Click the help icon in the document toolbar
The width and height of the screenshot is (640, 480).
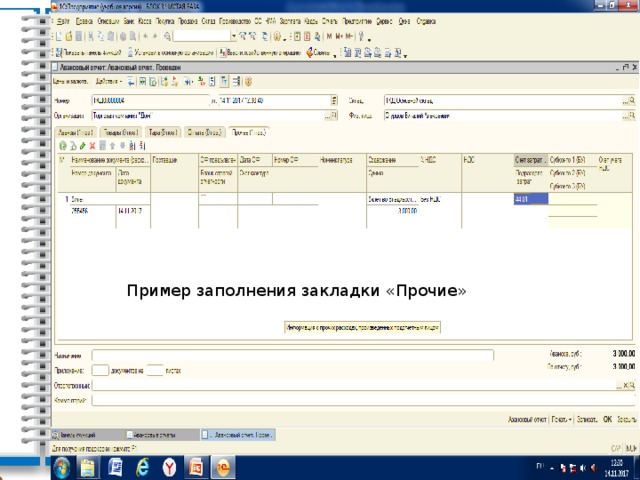(248, 82)
